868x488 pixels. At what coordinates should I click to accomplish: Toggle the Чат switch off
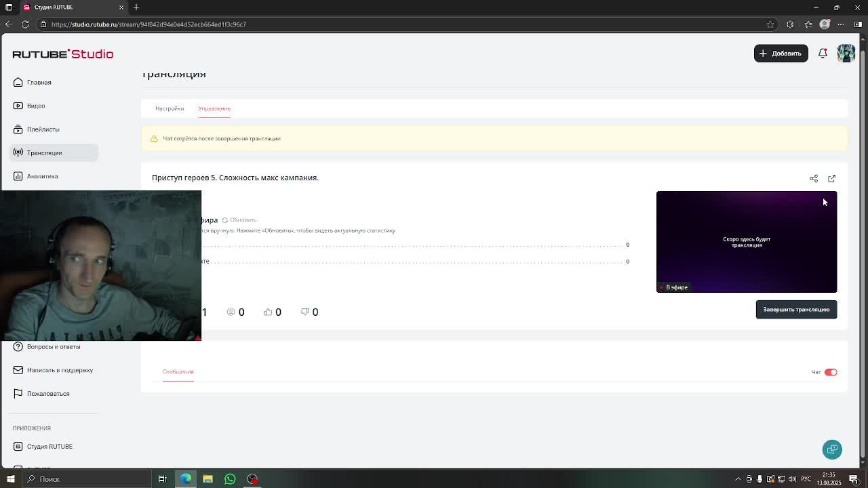point(831,372)
